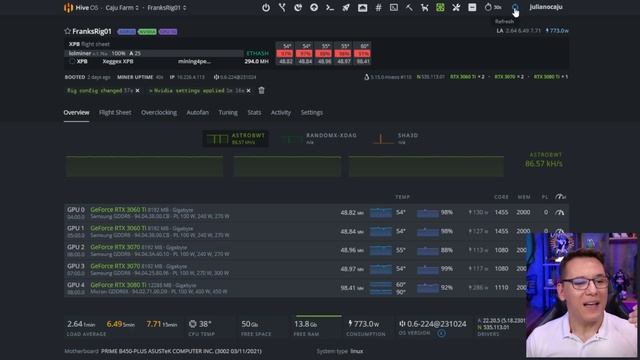Click the Hive icon beside 0.6-224@231024 at bottom
Screen dimensions: 640x360
(x=402, y=324)
